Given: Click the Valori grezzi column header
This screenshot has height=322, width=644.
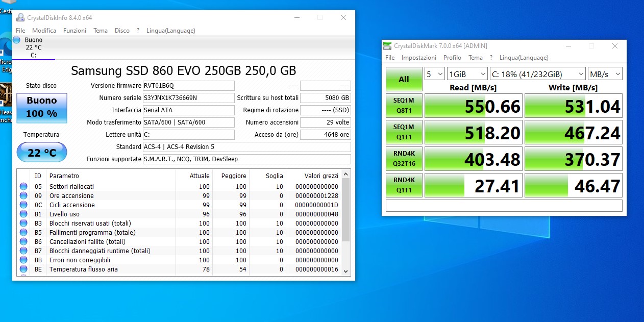Looking at the screenshot, I should 313,176.
